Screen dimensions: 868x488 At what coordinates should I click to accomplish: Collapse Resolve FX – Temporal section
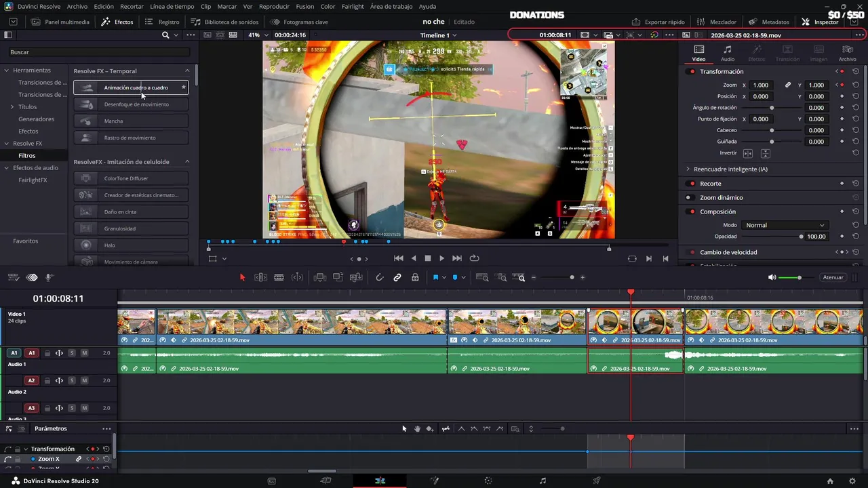click(x=187, y=71)
